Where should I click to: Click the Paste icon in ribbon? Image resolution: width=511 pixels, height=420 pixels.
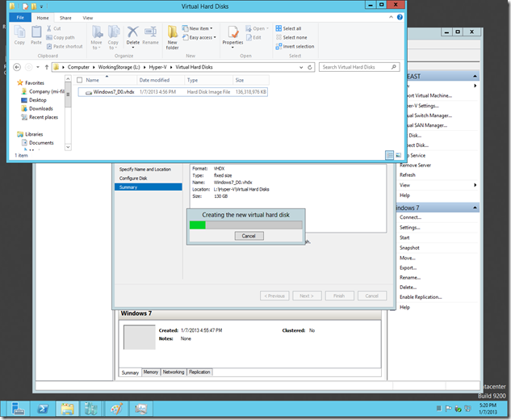point(36,36)
